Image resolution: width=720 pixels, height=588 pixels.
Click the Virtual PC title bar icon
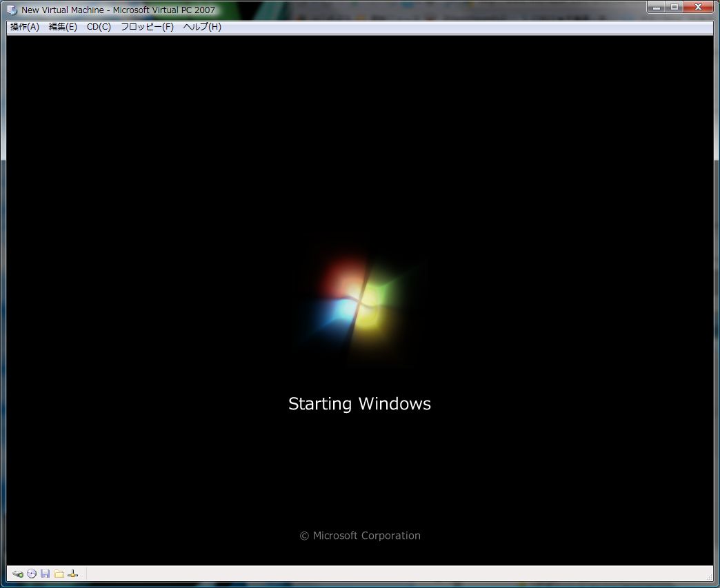(12, 10)
